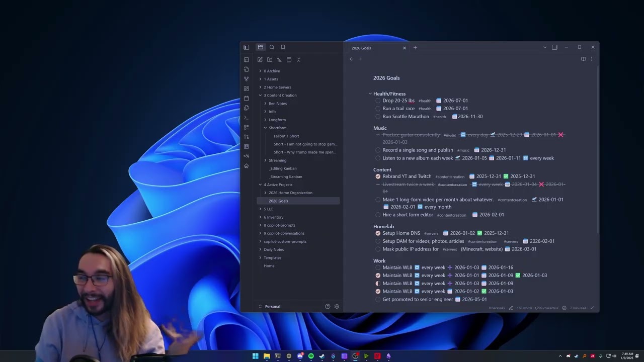Collapse the Obsidian left sidebar
The width and height of the screenshot is (644, 362).
247,47
